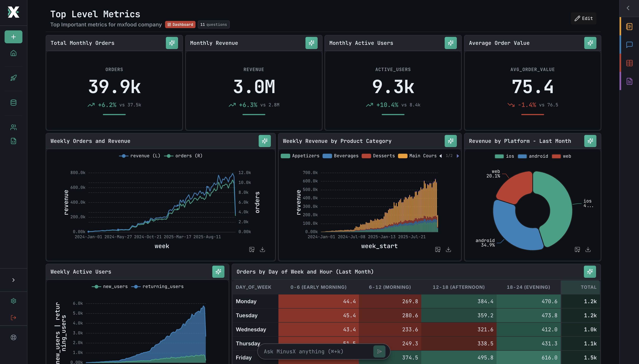
Task: Click sparkle icon on Monthly Revenue card
Action: (x=312, y=43)
